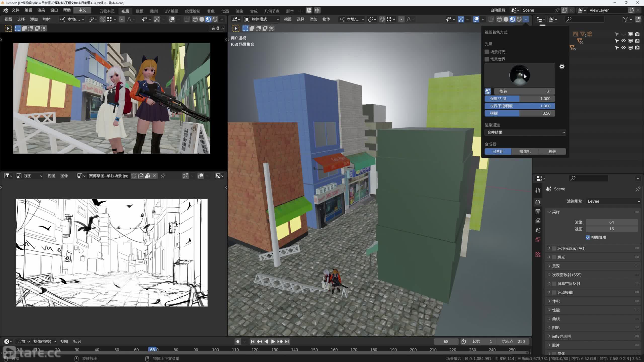The width and height of the screenshot is (644, 362).
Task: Open the View Layer properties tab
Action: pos(538,221)
